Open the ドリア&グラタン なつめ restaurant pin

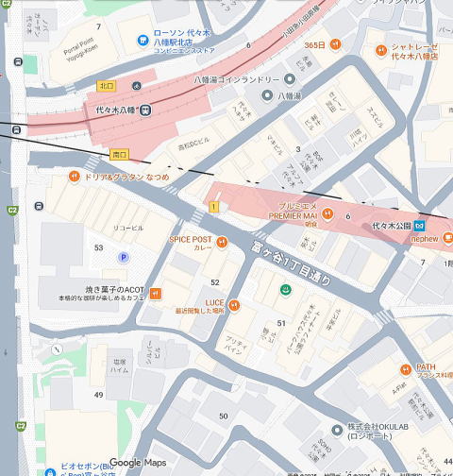(74, 177)
